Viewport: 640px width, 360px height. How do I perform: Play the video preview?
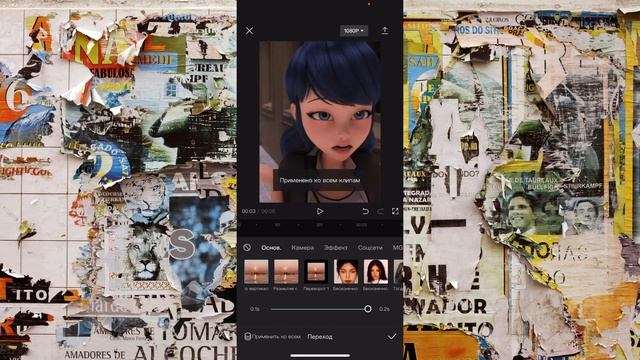point(320,211)
